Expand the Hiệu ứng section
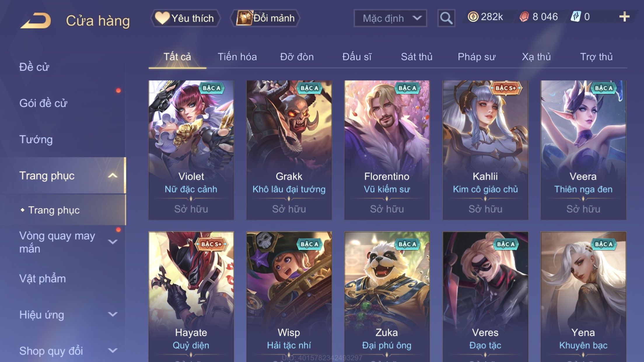 (113, 314)
